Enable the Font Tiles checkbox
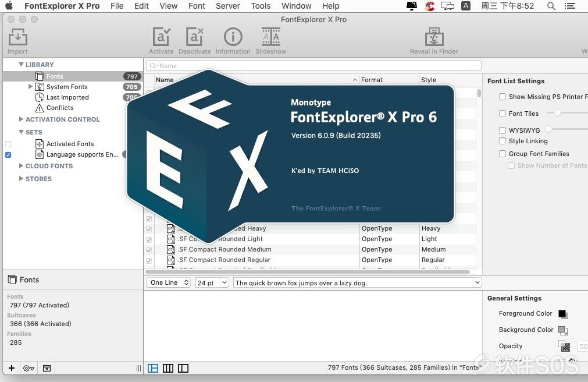588x382 pixels. tap(503, 114)
